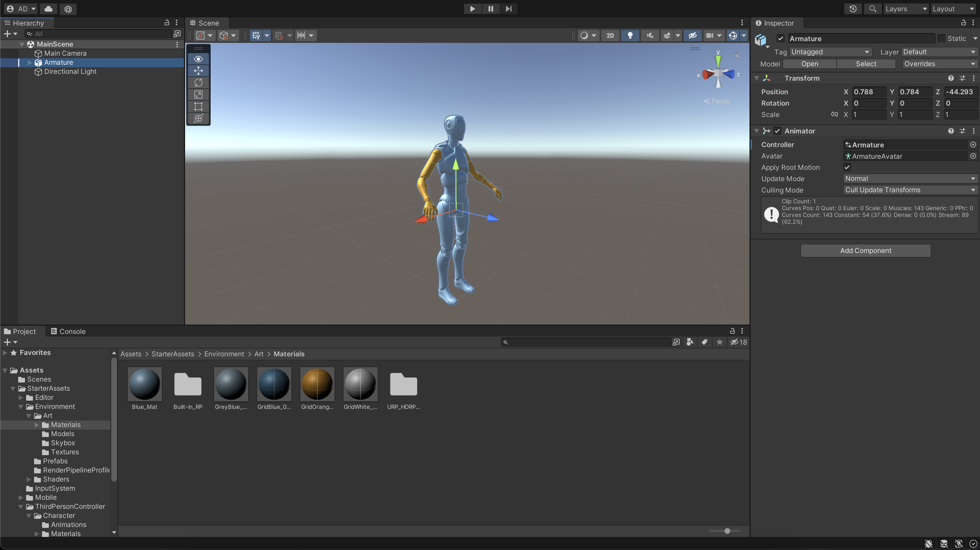This screenshot has height=550, width=980.
Task: Open Update Mode dropdown
Action: 910,179
